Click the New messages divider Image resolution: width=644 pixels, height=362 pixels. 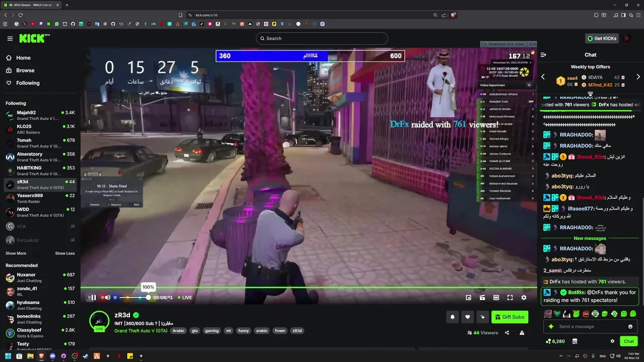click(x=590, y=238)
